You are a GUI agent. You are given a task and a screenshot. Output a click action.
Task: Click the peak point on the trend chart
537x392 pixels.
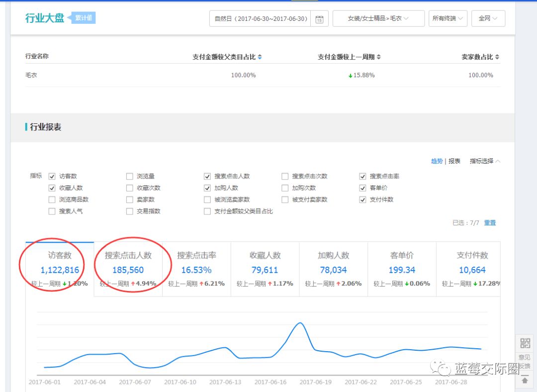coord(300,323)
